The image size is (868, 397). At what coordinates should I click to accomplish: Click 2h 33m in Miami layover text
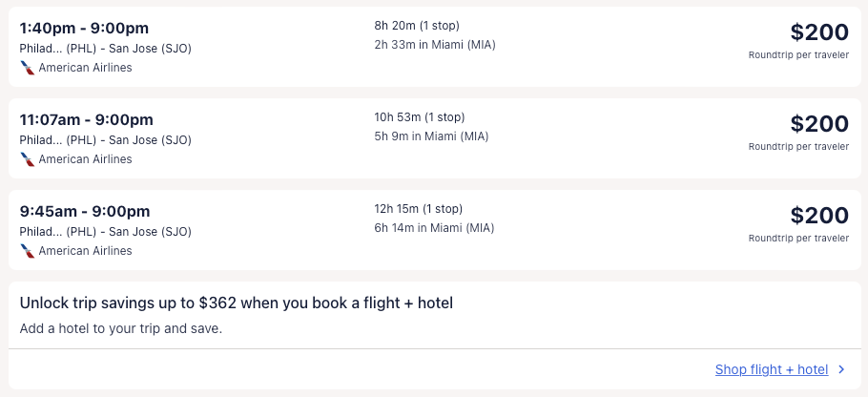(434, 45)
